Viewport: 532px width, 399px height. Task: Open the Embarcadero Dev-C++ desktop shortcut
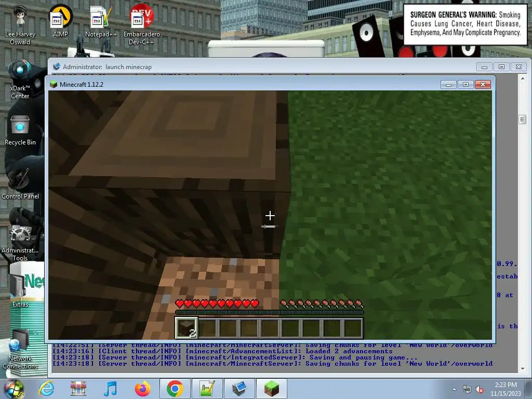click(x=141, y=25)
